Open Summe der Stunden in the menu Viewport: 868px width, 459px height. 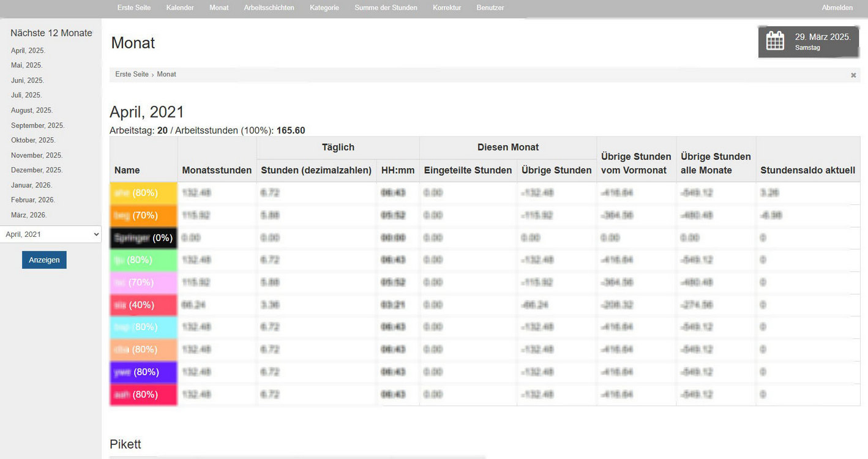pyautogui.click(x=386, y=8)
